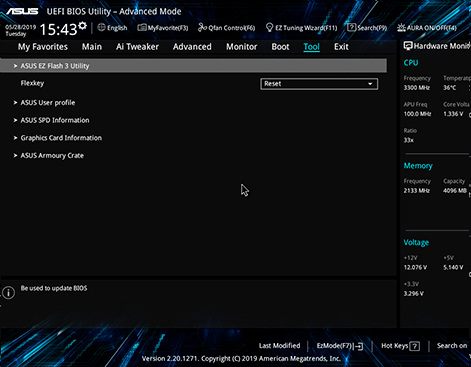The width and height of the screenshot is (471, 367).
Task: Click the 12.076 V voltage value
Action: pos(415,267)
